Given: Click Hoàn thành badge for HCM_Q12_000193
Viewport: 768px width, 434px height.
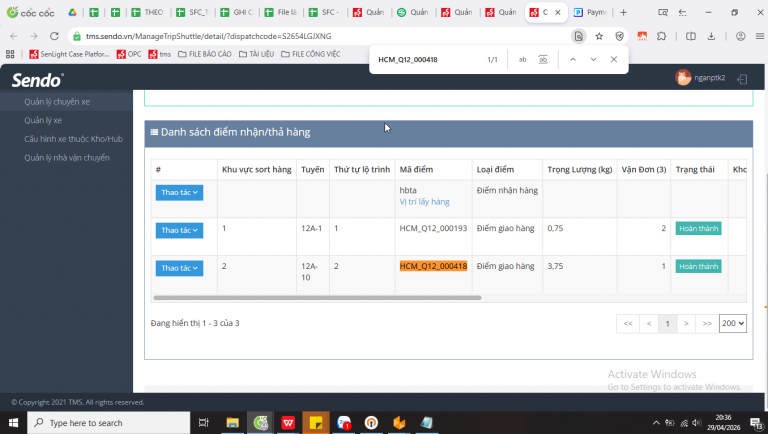Looking at the screenshot, I should (x=698, y=228).
